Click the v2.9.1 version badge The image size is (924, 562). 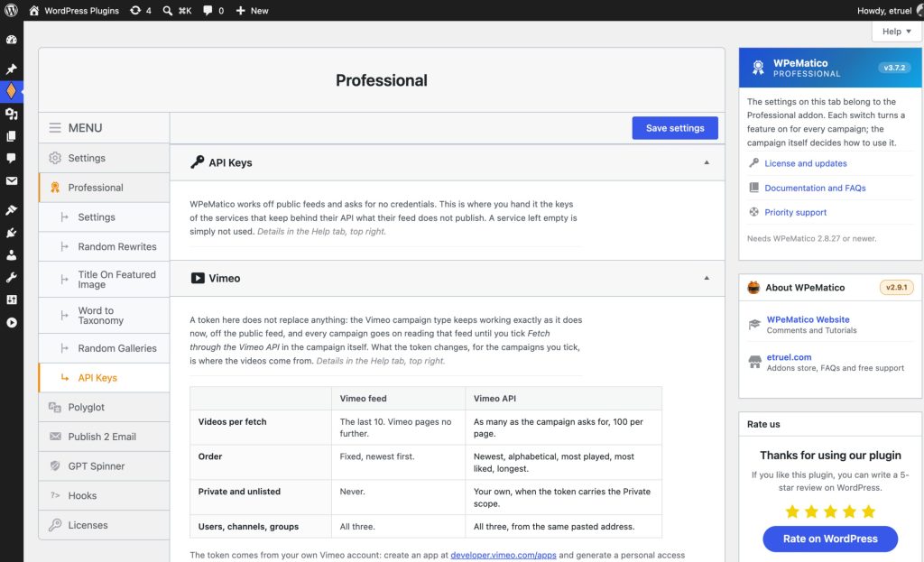[896, 288]
